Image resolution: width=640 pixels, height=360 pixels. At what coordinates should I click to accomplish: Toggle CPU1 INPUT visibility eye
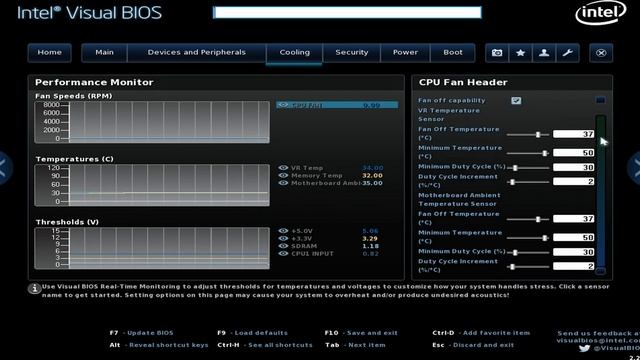(283, 253)
